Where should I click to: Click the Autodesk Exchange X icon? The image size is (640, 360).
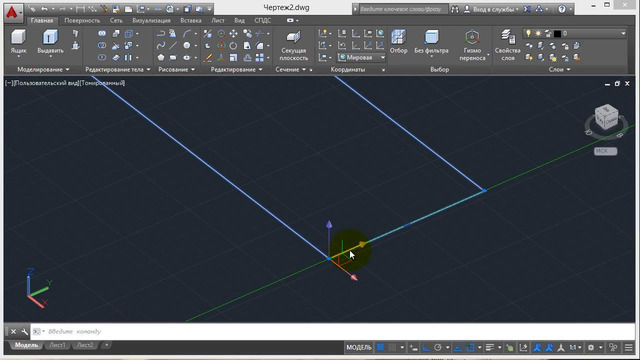coord(527,9)
